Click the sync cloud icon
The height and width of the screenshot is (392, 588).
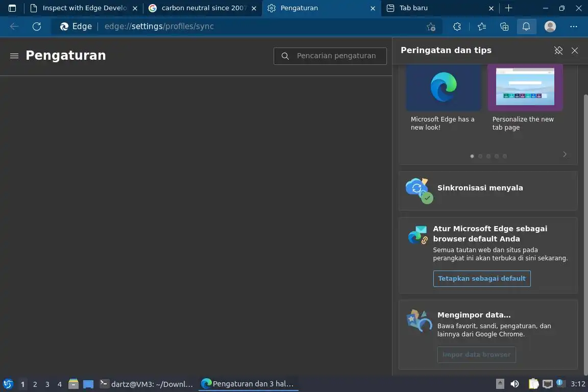(x=419, y=191)
